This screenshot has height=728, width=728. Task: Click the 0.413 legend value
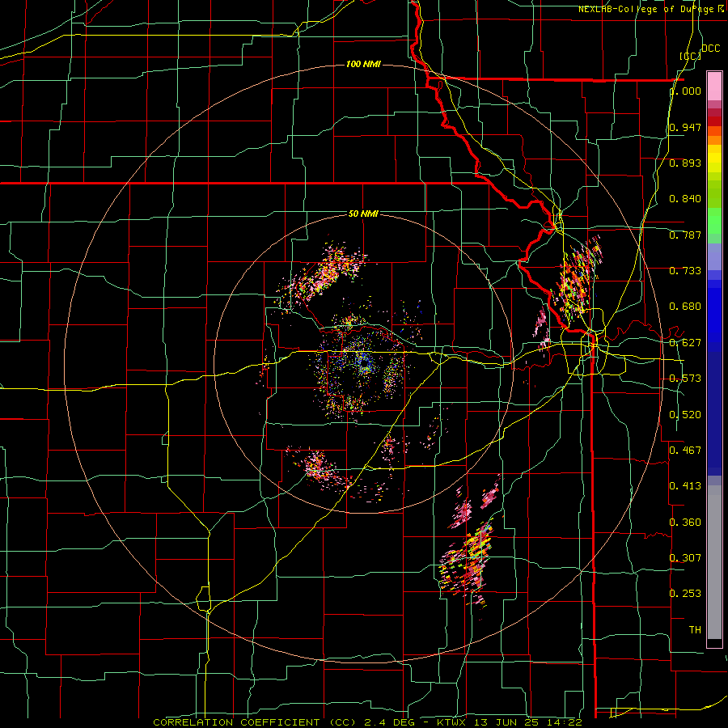tap(685, 486)
